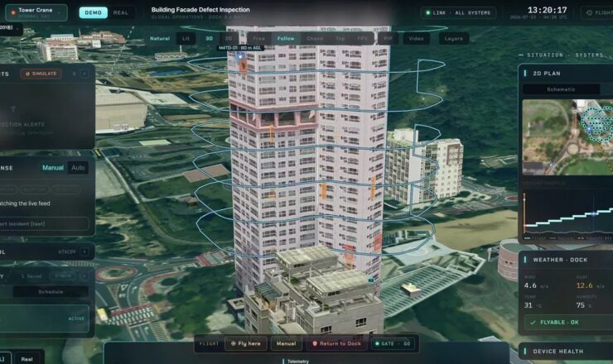Viewport: 613px width, 364px height.
Task: Click the drone marker icon atop the tower
Action: tap(239, 57)
